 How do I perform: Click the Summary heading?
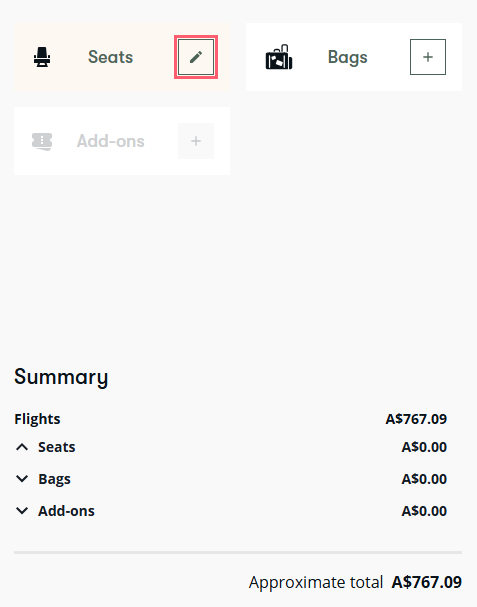[61, 377]
